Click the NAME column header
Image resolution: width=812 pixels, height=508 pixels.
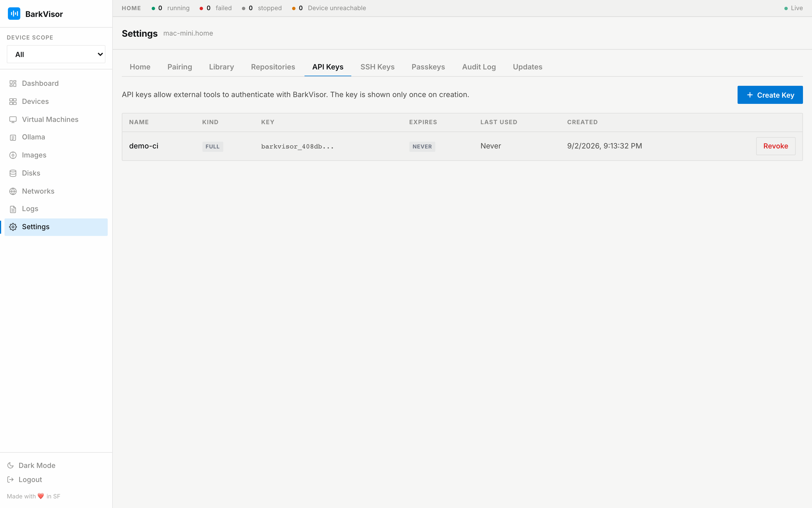click(139, 122)
